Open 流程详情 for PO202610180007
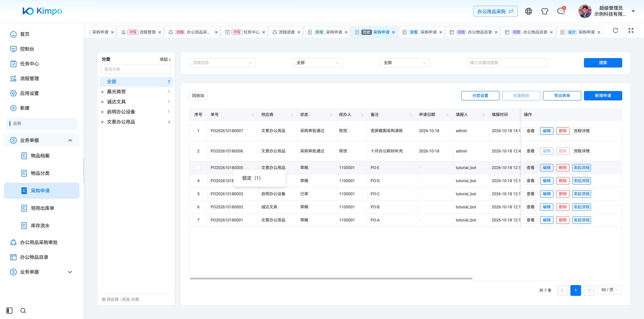The width and height of the screenshot is (644, 319). pos(581,131)
